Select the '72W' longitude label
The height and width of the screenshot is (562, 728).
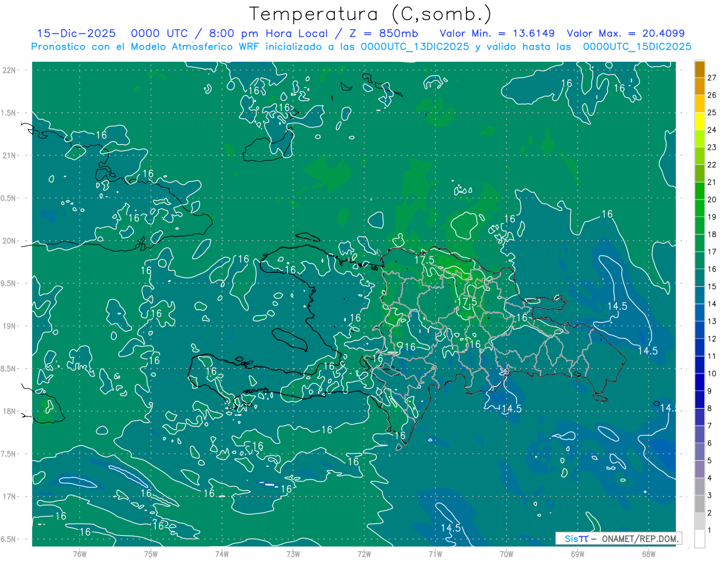click(364, 554)
